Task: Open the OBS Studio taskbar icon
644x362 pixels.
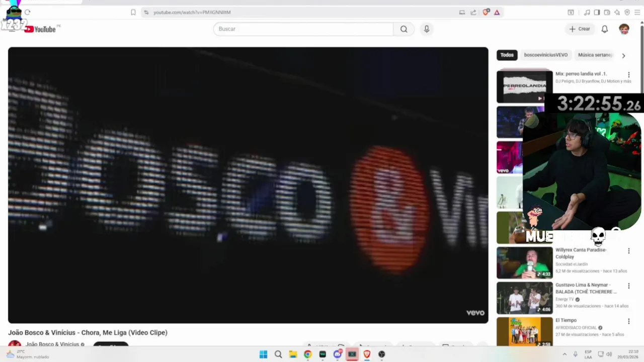Action: click(x=381, y=354)
